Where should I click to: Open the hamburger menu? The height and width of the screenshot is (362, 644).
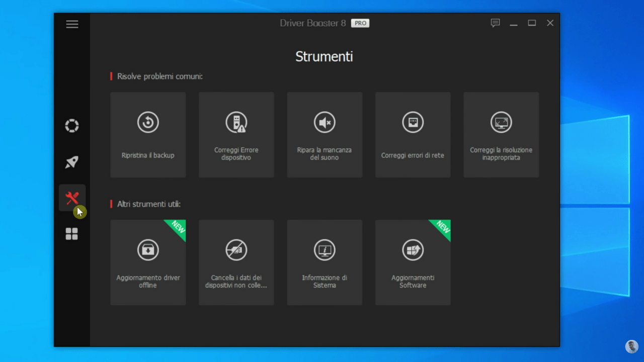72,24
